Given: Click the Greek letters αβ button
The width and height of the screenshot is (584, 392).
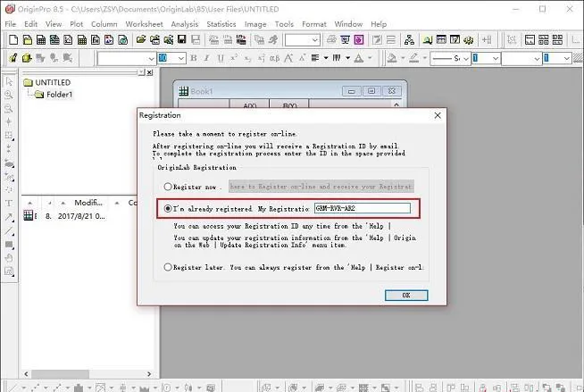Looking at the screenshot, I should [274, 58].
